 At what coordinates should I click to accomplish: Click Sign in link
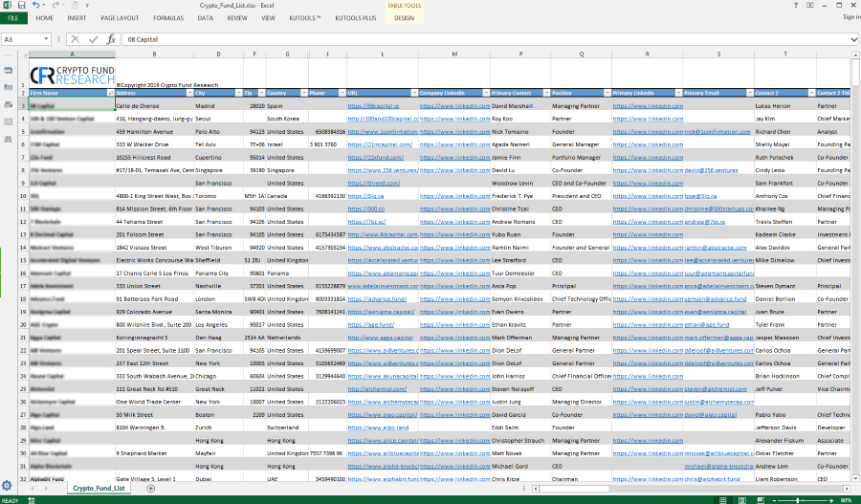pos(851,17)
